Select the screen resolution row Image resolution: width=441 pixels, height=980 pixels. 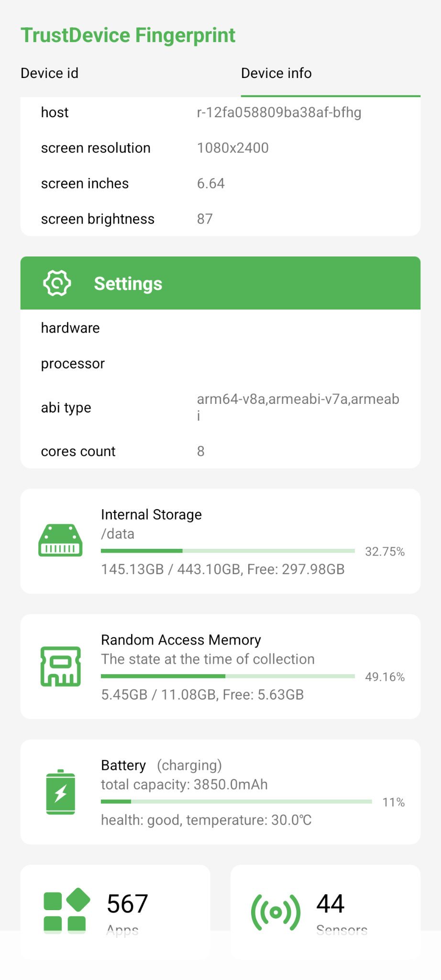220,148
